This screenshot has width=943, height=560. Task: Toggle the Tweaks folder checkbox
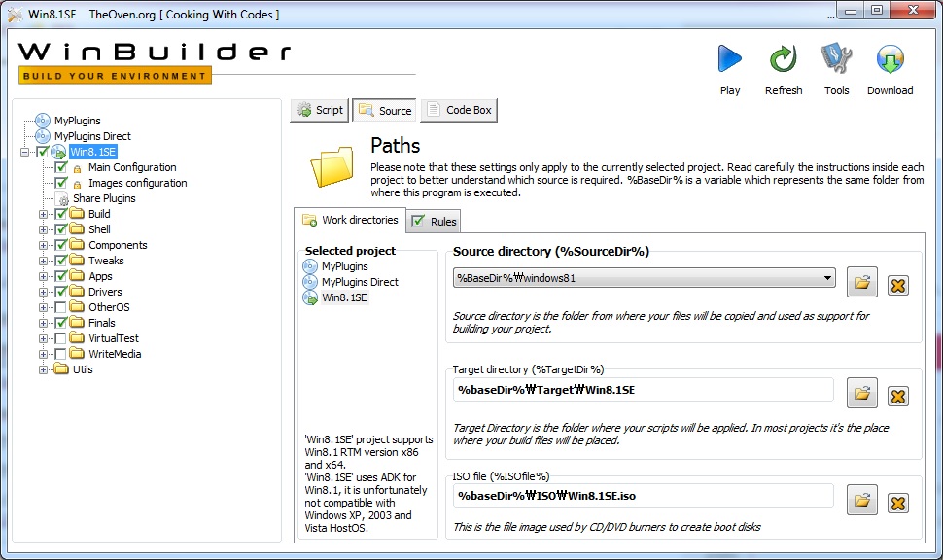pyautogui.click(x=60, y=261)
